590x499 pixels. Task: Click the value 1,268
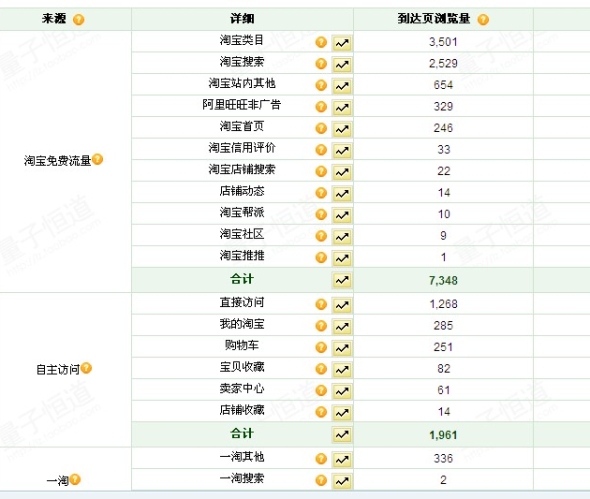click(x=443, y=304)
